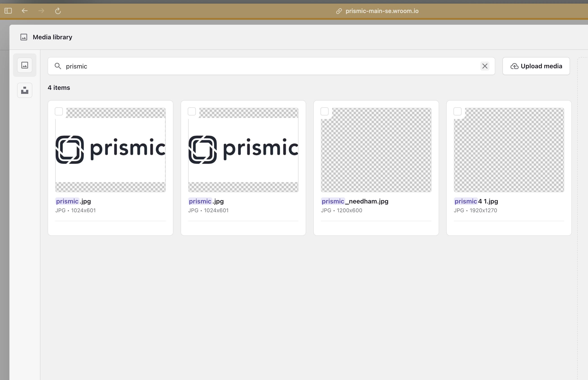Click the Media library header icon

(24, 37)
